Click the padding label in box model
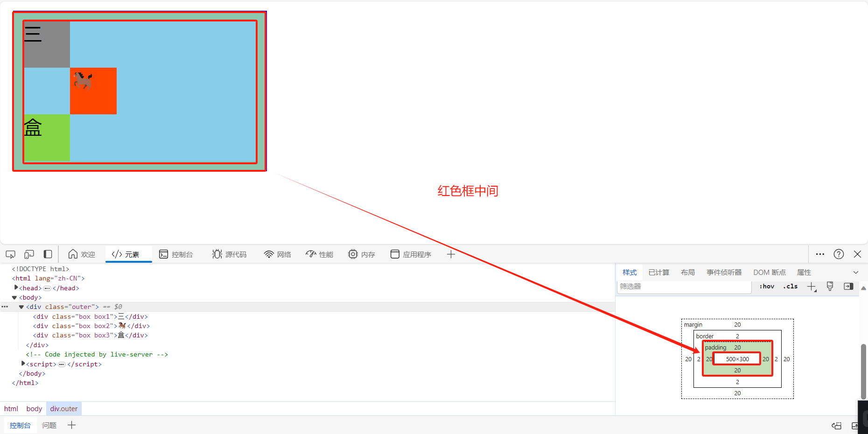The height and width of the screenshot is (434, 868). tap(716, 348)
